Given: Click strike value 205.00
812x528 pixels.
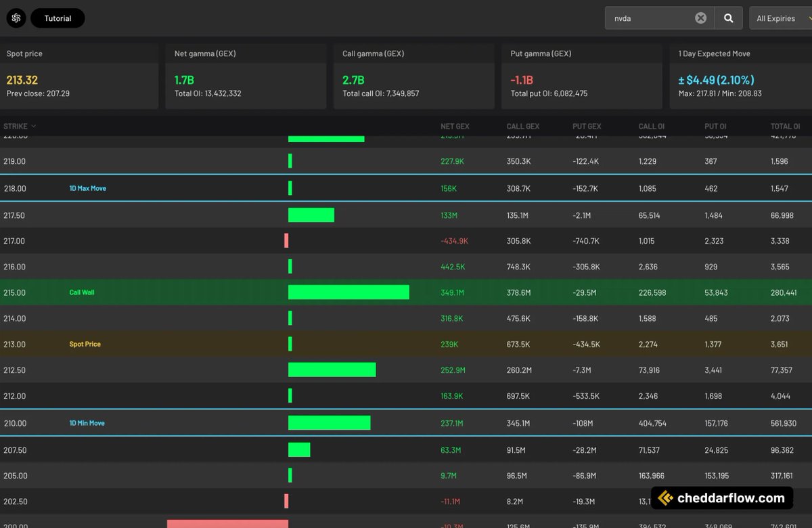Looking at the screenshot, I should click(15, 476).
